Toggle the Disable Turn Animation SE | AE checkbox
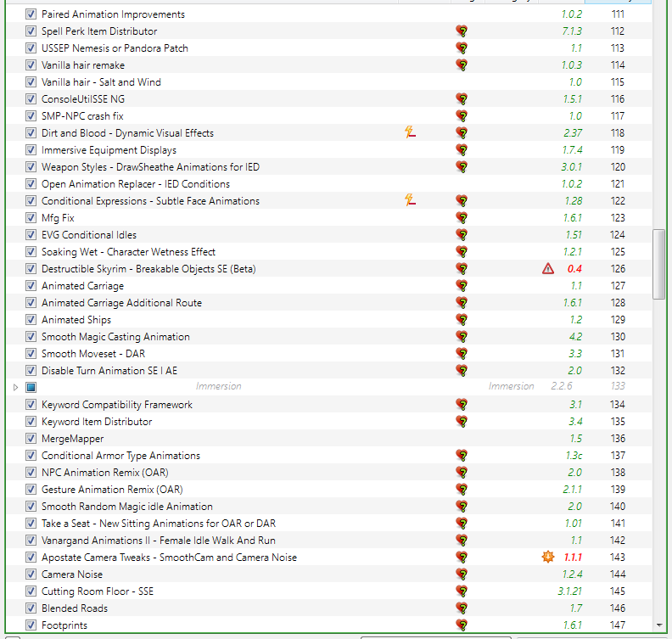The image size is (672, 639). [31, 371]
